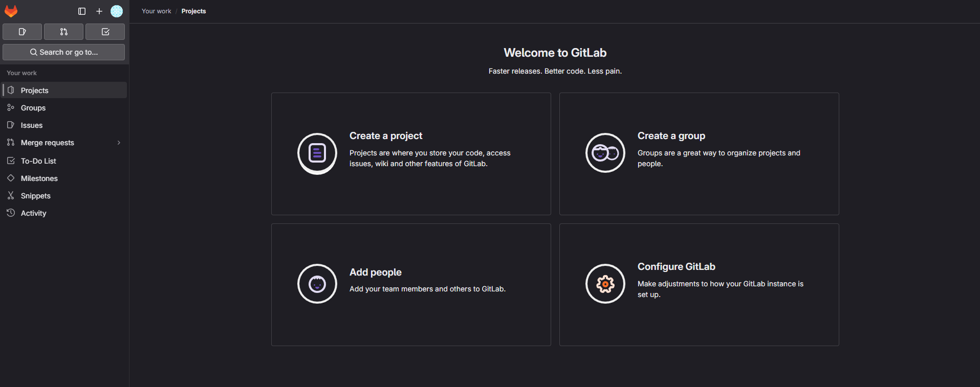Open merge requests shortcut button

(63, 32)
